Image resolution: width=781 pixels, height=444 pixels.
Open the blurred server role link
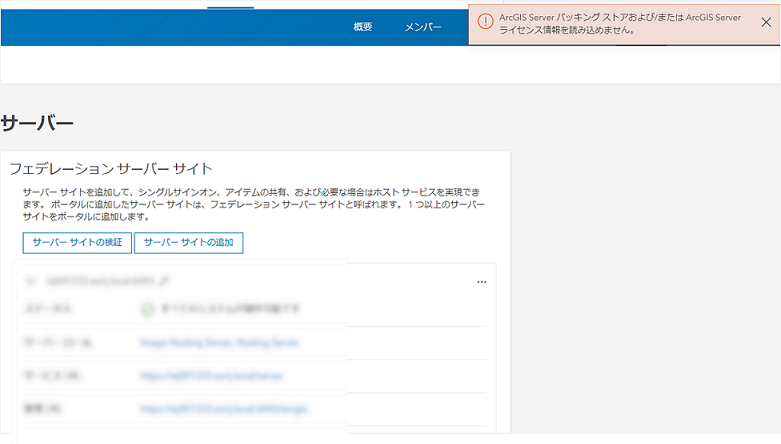coord(219,343)
